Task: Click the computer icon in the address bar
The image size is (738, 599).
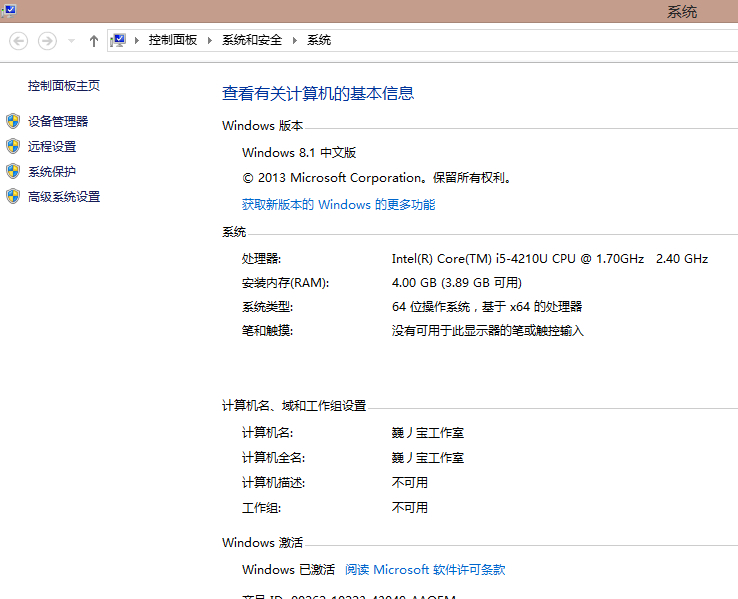Action: [x=118, y=40]
